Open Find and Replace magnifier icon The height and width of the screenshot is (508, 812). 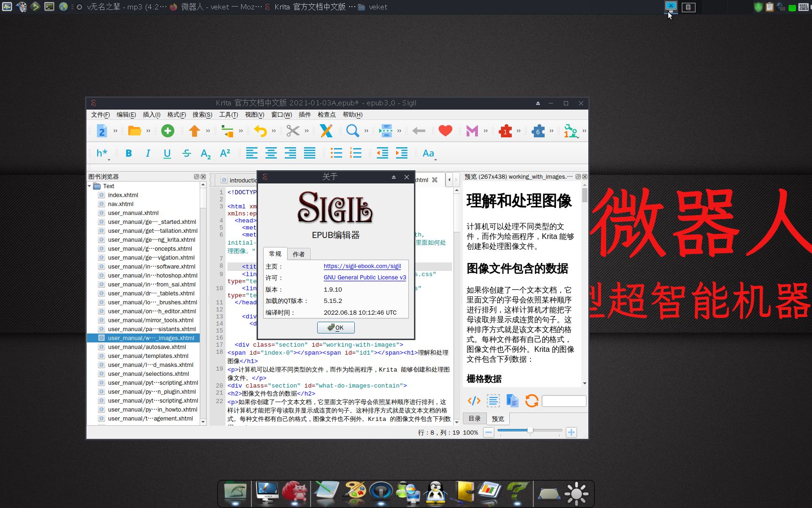point(352,131)
